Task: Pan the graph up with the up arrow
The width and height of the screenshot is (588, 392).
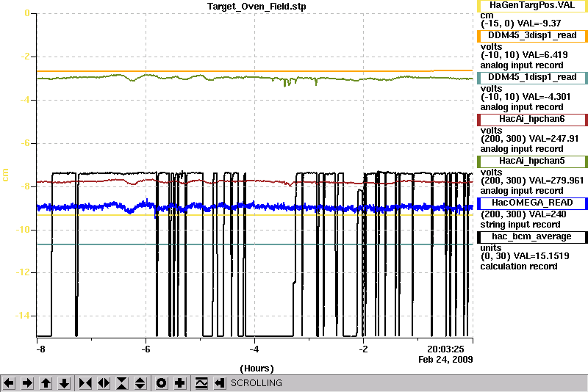Action: pos(46,383)
